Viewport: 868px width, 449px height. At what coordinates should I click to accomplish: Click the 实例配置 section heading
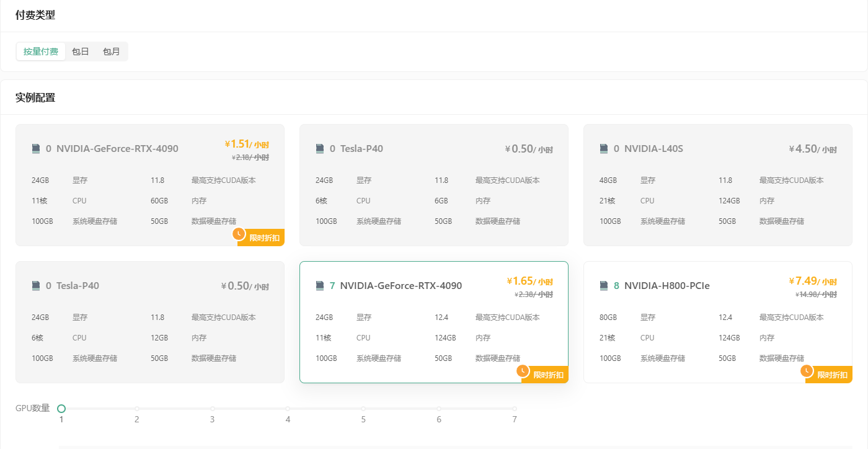[35, 97]
